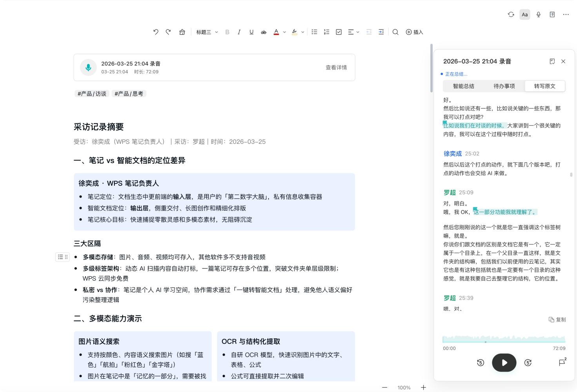Image resolution: width=577 pixels, height=392 pixels.
Task: Toggle italic formatting
Action: (x=239, y=32)
